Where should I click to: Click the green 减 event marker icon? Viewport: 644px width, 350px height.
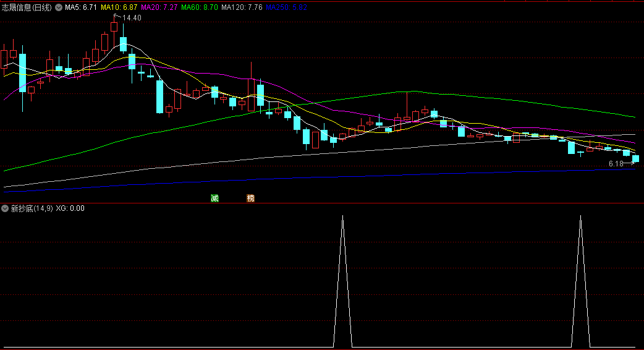214,198
